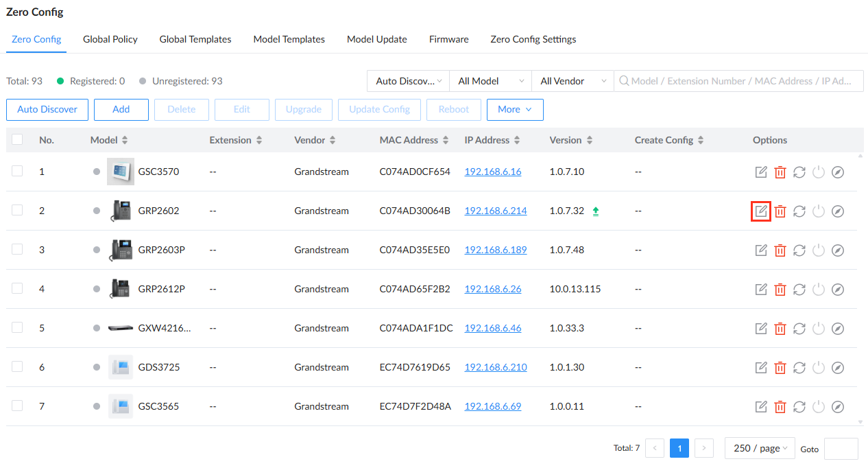Click the reboot power icon for GRP2612P

(x=818, y=289)
